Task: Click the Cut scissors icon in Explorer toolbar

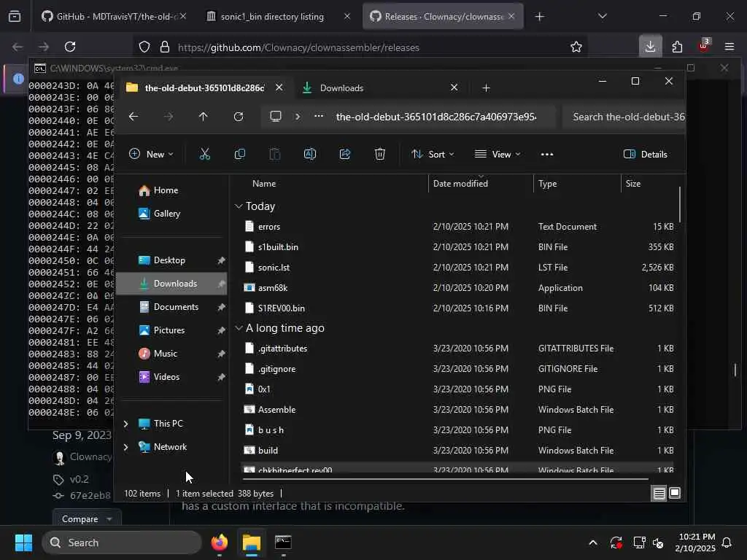Action: click(205, 154)
